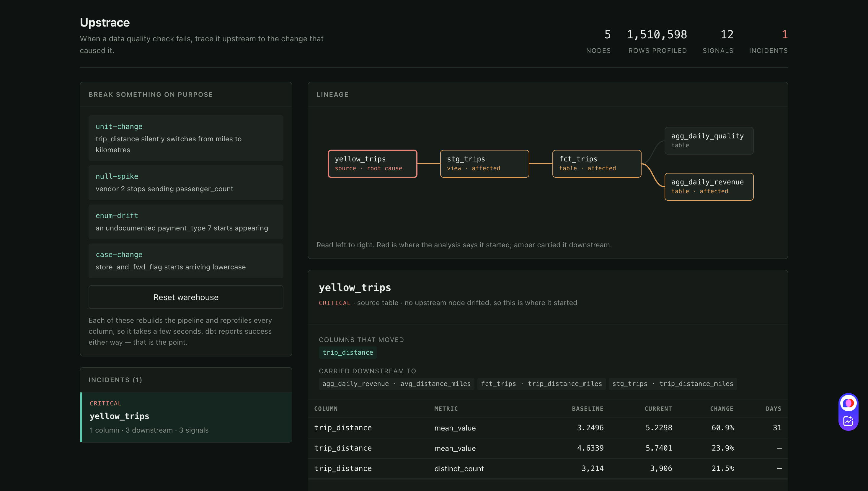Viewport: 868px width, 491px height.
Task: Click the 21.5% change value
Action: (x=723, y=468)
